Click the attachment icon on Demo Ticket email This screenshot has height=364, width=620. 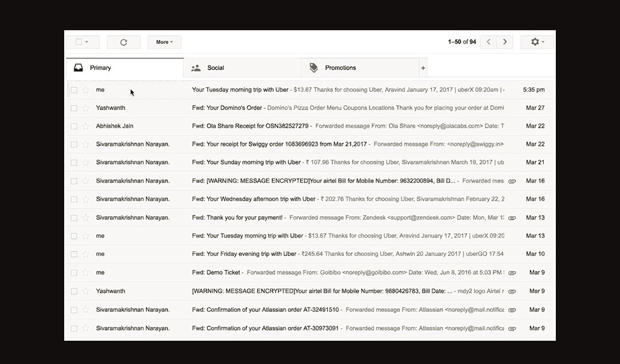point(512,273)
